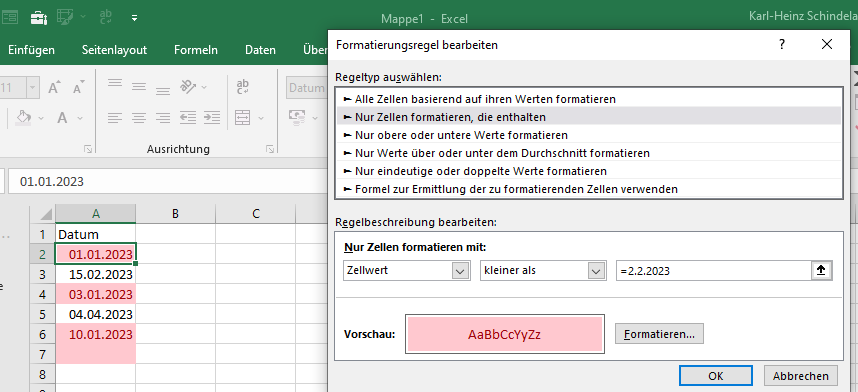Click the text Orientation icon
Viewport: 858px width, 392px height.
pyautogui.click(x=188, y=87)
